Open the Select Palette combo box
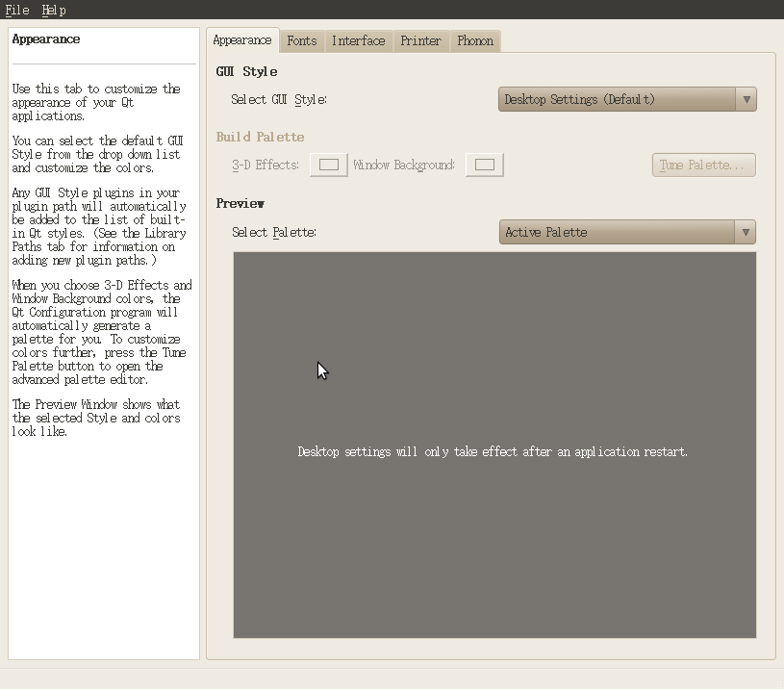Image resolution: width=784 pixels, height=689 pixels. click(627, 232)
